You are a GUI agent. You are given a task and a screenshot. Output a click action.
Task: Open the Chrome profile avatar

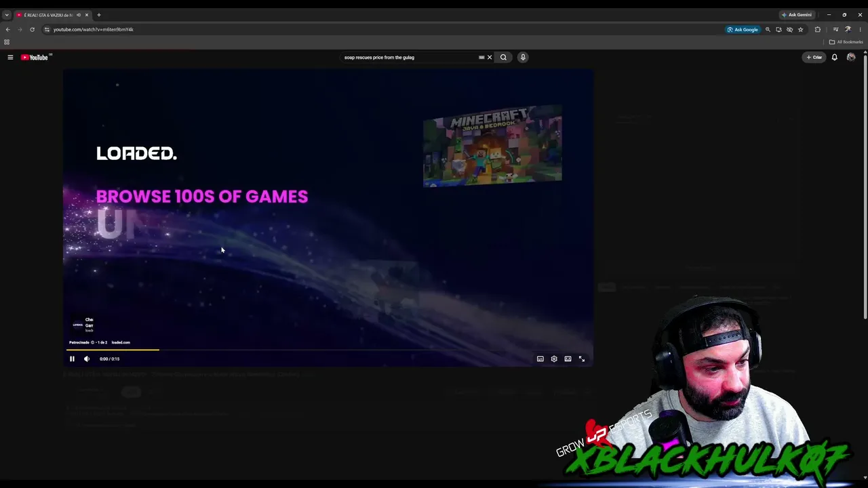click(x=848, y=29)
